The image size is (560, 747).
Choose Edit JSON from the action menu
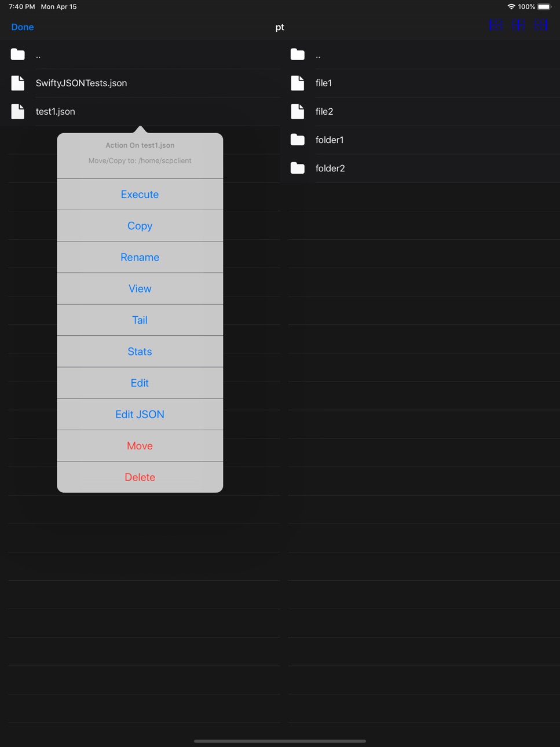pos(140,414)
